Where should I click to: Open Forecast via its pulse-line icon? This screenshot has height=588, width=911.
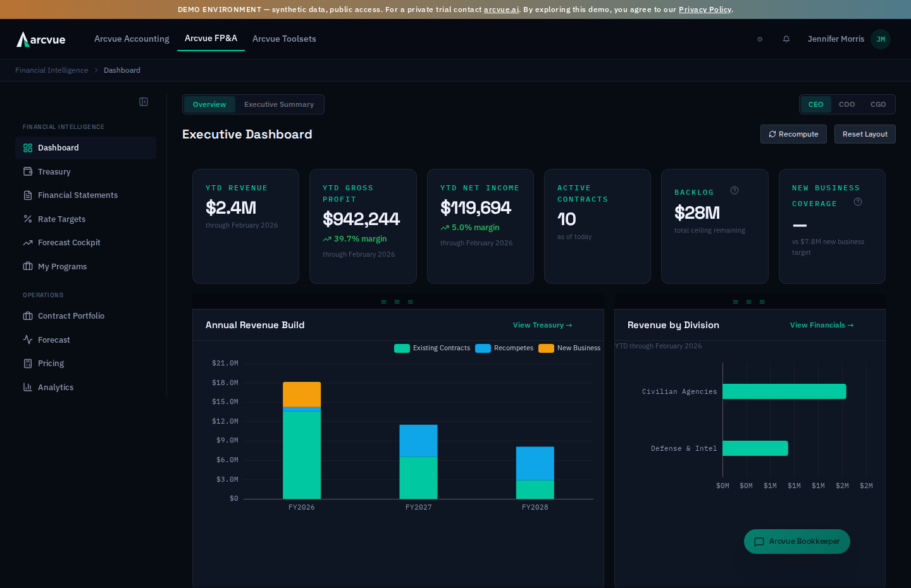coord(28,340)
